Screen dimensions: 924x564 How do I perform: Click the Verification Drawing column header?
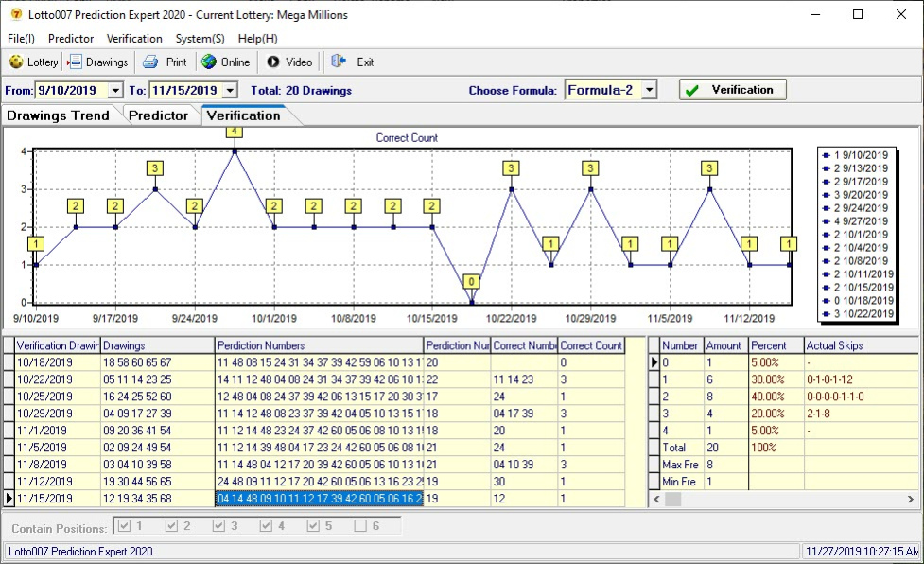[x=58, y=345]
